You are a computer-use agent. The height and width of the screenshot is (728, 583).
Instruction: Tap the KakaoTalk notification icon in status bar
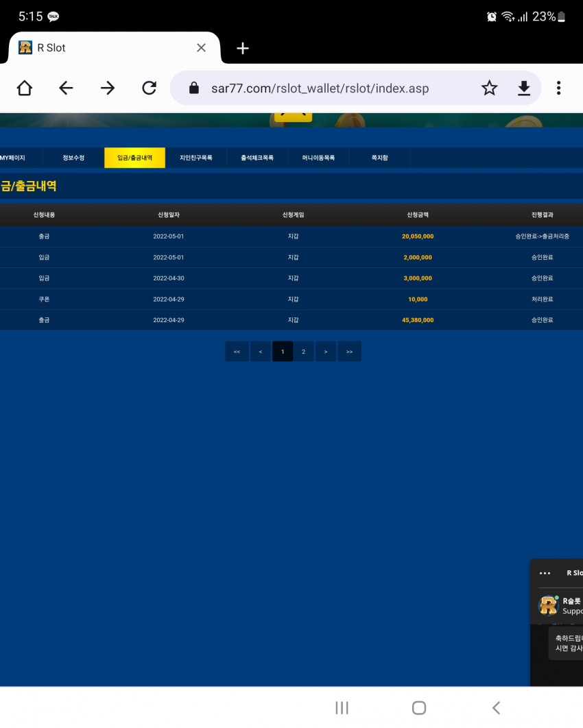pyautogui.click(x=53, y=16)
